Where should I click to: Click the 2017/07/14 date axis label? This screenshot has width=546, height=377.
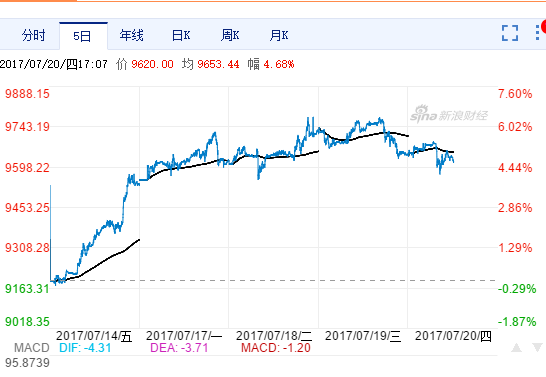coord(94,336)
